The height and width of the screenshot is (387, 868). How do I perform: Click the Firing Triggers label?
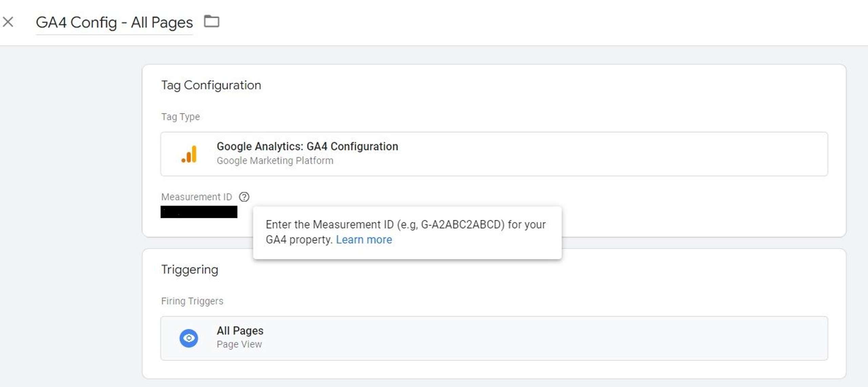[x=192, y=301]
